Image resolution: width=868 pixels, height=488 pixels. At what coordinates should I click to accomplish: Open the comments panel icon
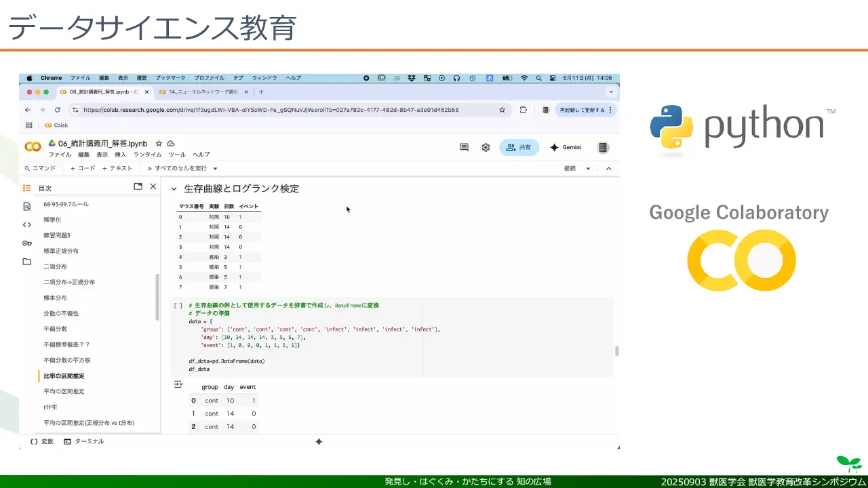point(464,147)
